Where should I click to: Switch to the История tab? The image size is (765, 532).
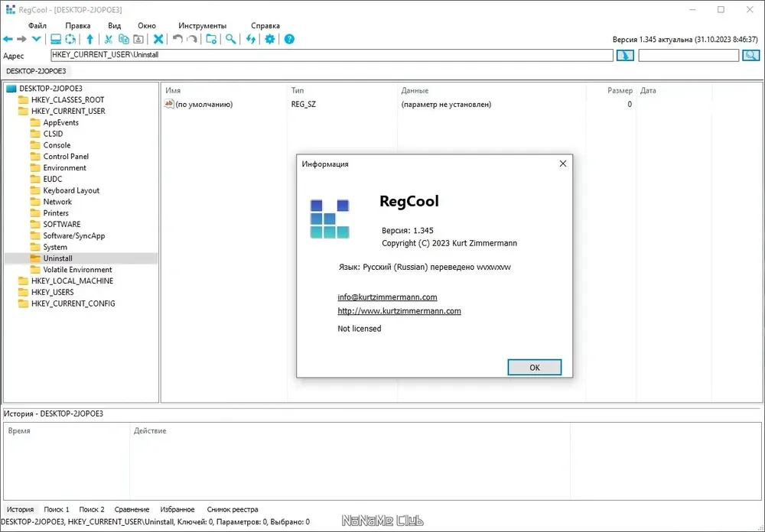pyautogui.click(x=21, y=509)
